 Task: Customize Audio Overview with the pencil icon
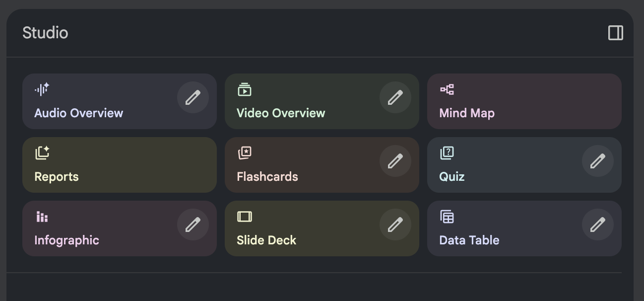pyautogui.click(x=193, y=97)
